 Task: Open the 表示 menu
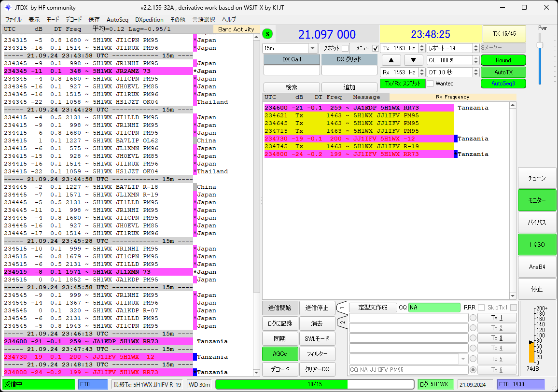[x=34, y=20]
